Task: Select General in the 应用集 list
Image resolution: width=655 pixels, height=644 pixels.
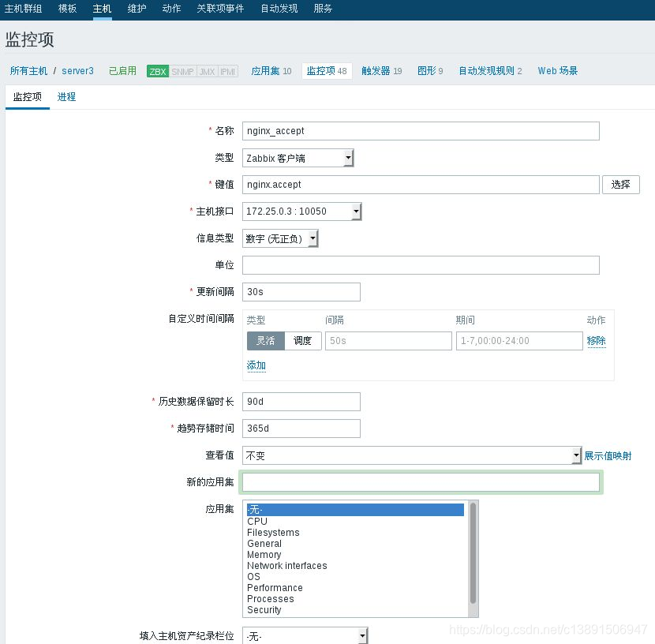Action: pos(355,544)
